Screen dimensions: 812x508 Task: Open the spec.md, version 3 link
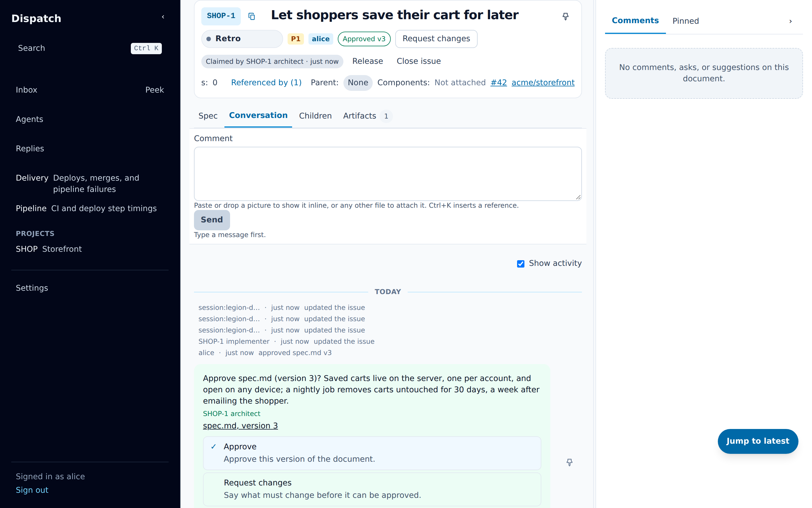click(240, 426)
